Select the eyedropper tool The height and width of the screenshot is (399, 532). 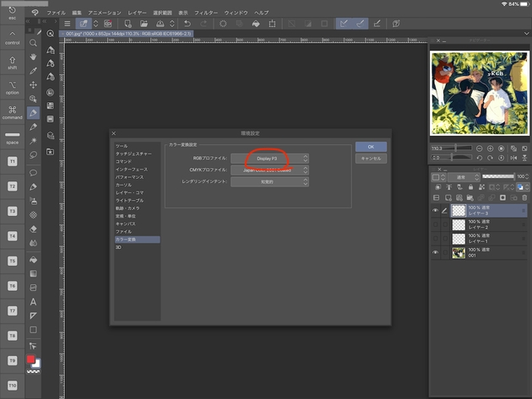pyautogui.click(x=33, y=71)
